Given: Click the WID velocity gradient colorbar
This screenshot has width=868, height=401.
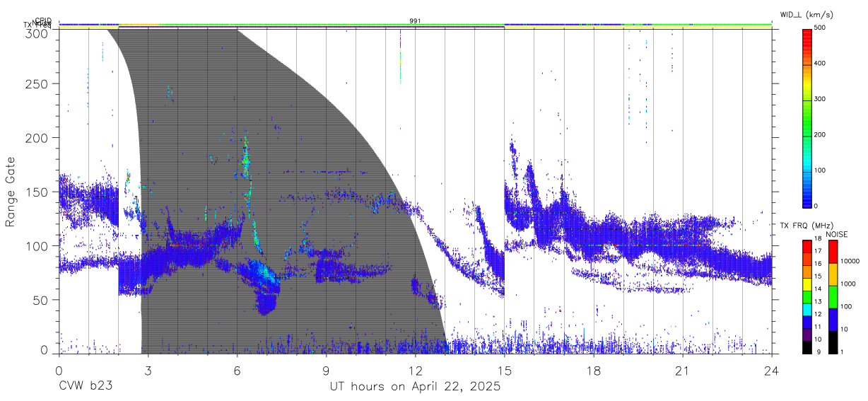Looking at the screenshot, I should click(x=808, y=117).
